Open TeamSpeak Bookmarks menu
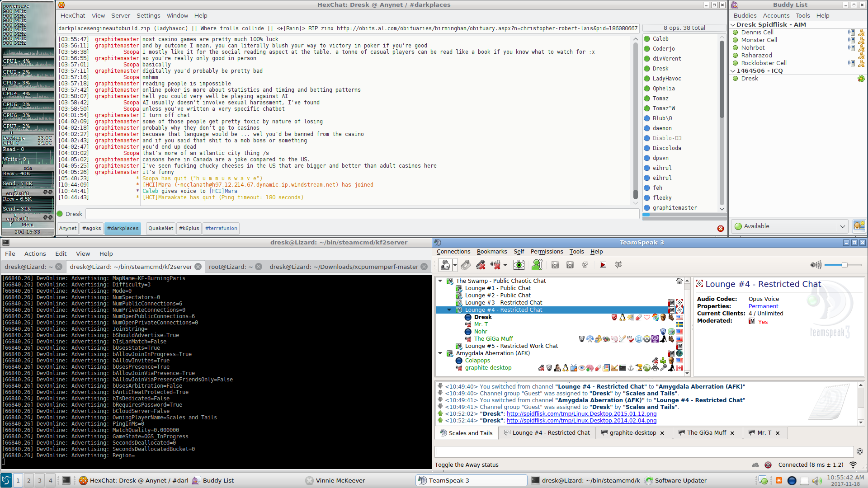This screenshot has height=488, width=868. pos(491,251)
